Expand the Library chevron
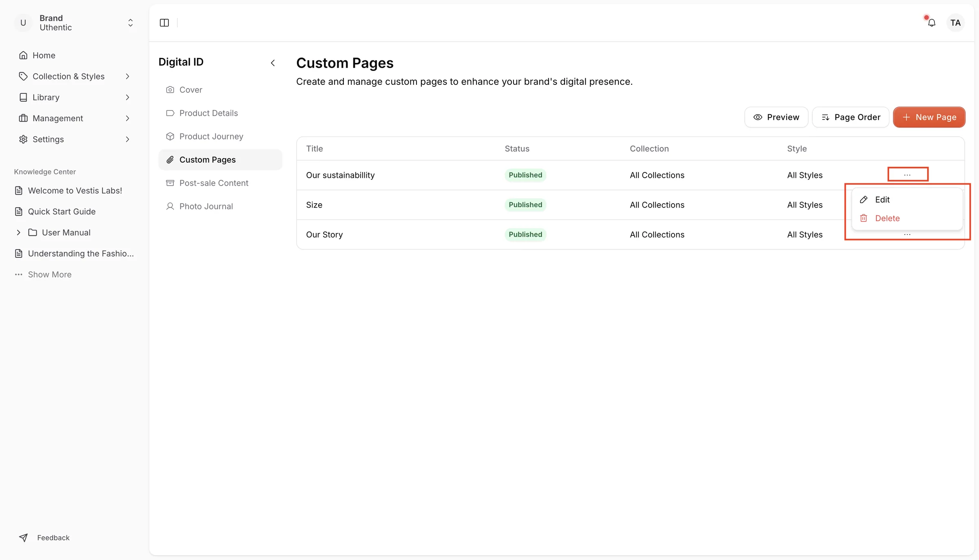This screenshot has height=560, width=979. point(128,97)
